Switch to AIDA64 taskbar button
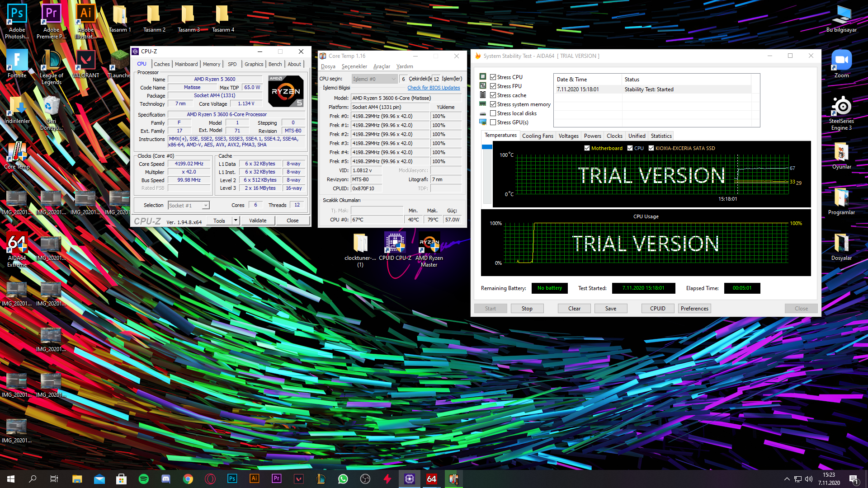Image resolution: width=868 pixels, height=488 pixels. [432, 479]
